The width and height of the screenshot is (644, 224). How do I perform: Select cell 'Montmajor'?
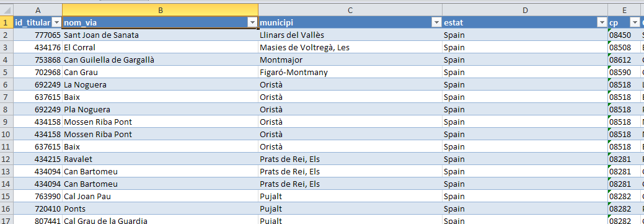tap(350, 60)
